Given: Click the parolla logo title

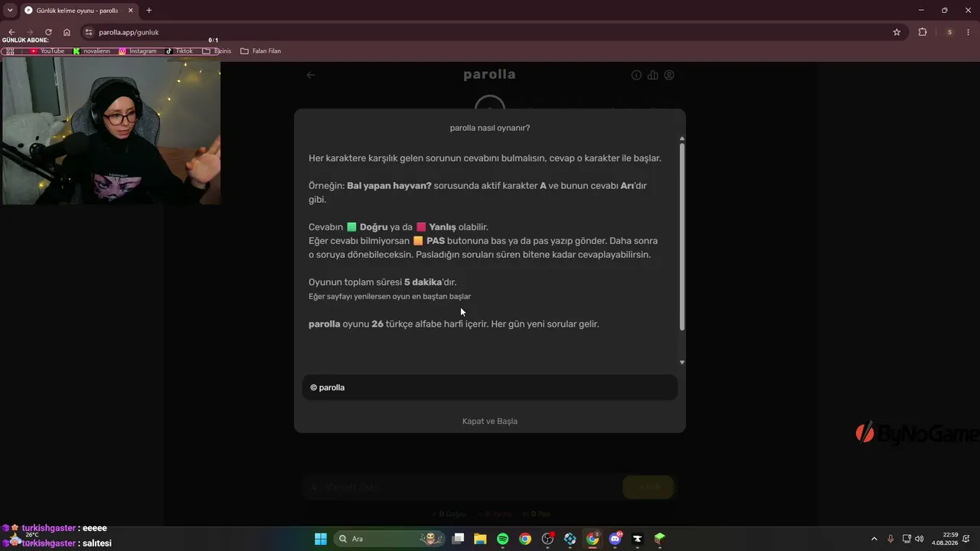Looking at the screenshot, I should pyautogui.click(x=490, y=74).
